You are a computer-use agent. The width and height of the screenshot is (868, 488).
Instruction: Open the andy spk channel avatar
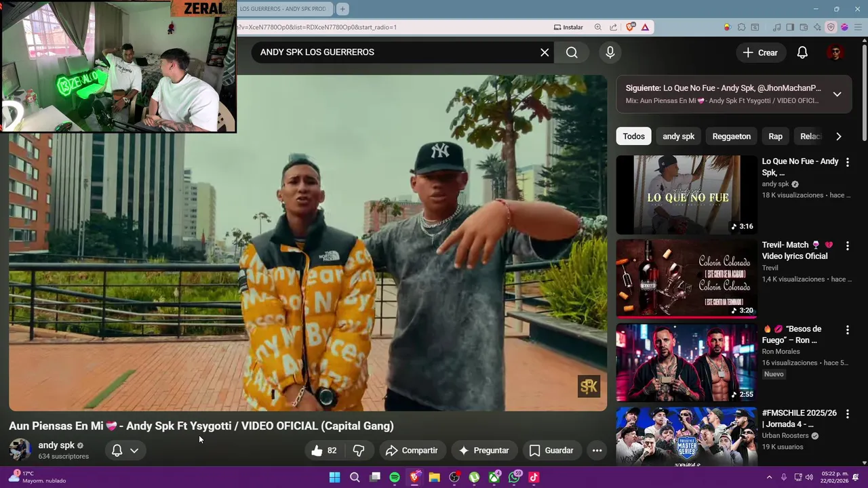click(20, 450)
